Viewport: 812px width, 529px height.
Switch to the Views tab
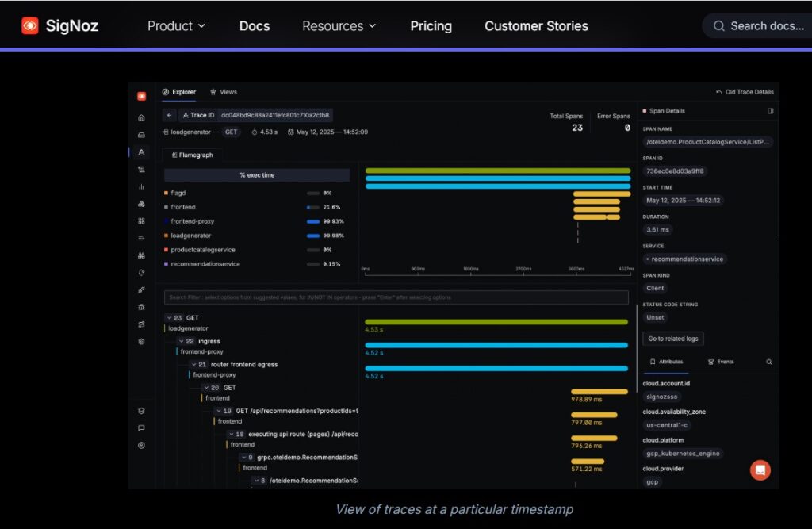click(224, 92)
